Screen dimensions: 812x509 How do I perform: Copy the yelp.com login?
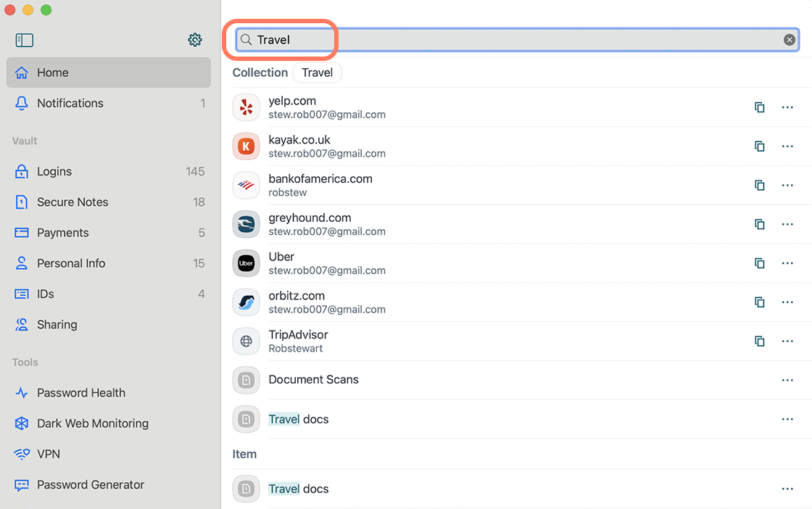pyautogui.click(x=759, y=107)
